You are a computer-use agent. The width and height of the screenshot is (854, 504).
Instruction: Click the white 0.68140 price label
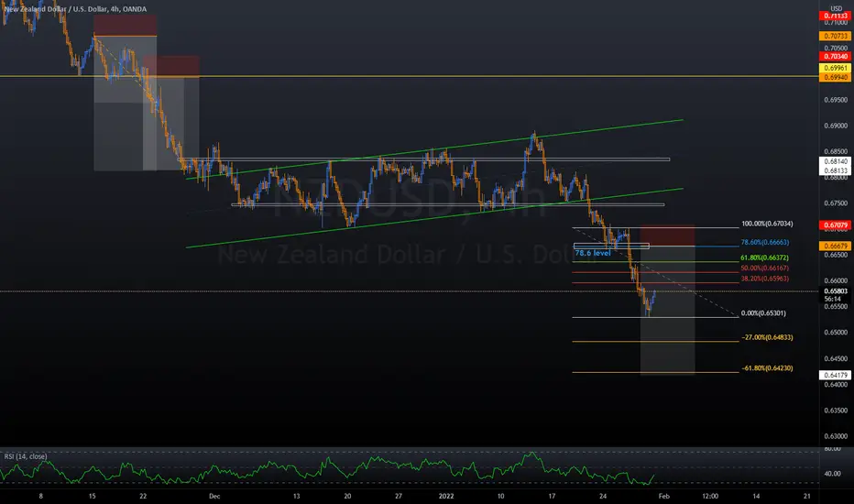click(836, 161)
